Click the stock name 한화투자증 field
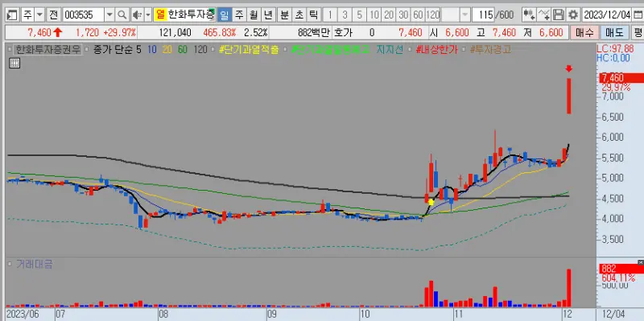 point(191,15)
